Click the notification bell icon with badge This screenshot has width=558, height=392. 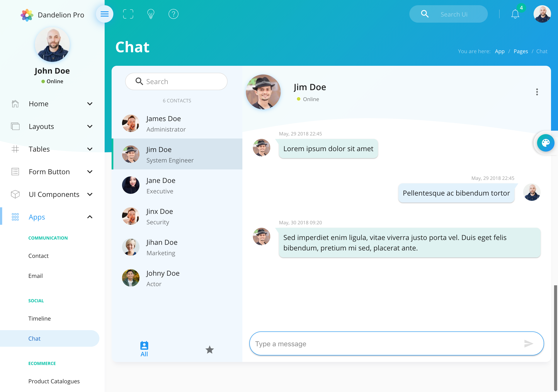[x=515, y=14]
